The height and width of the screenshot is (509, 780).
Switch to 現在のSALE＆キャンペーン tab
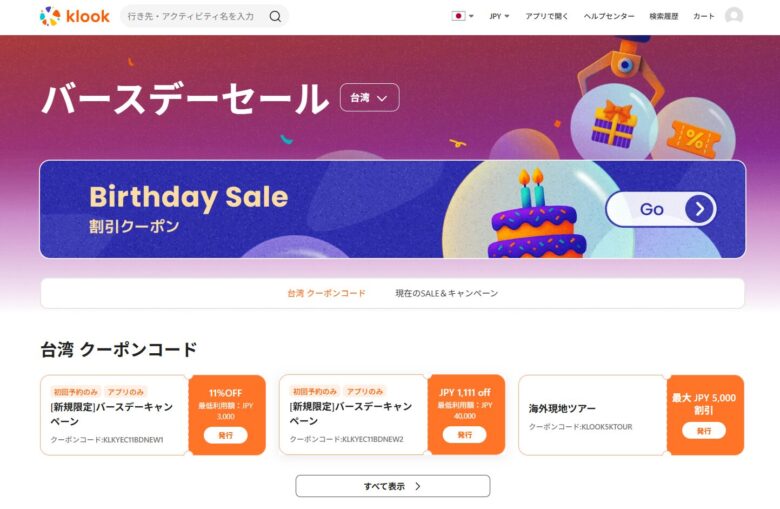click(446, 293)
